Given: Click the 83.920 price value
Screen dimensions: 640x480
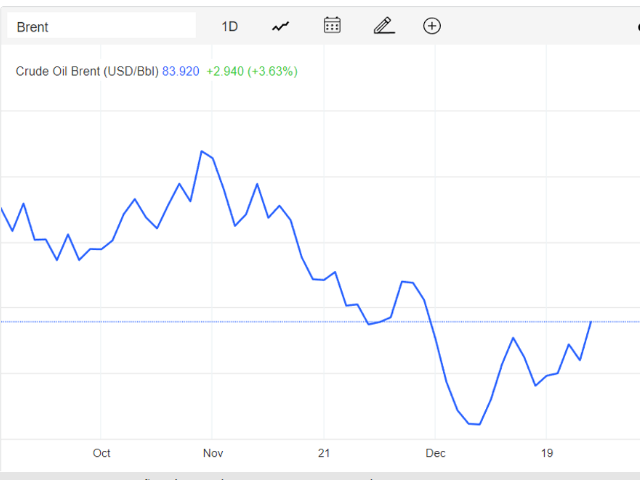Looking at the screenshot, I should click(x=181, y=71).
